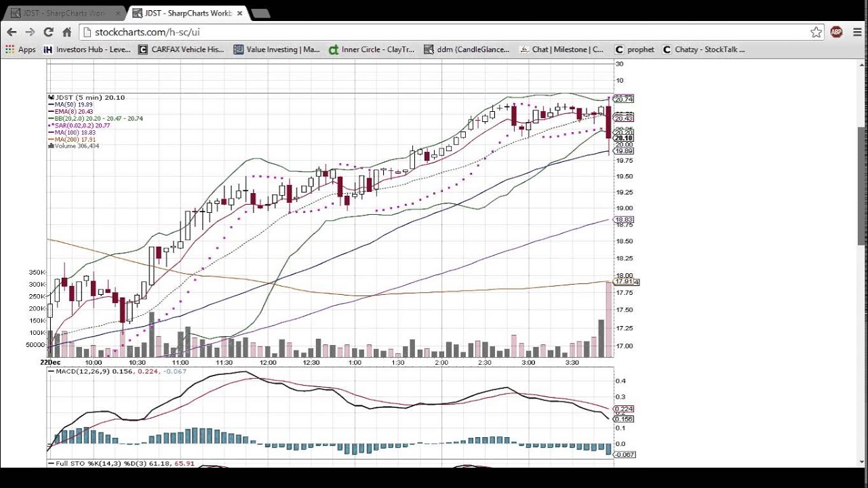Click the 2:00 time axis label
The height and width of the screenshot is (488, 868).
click(441, 363)
